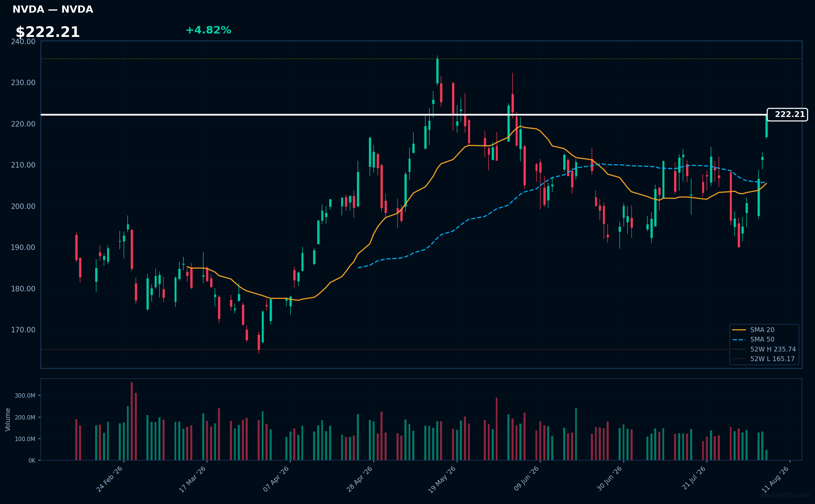
Task: Click the 100.0M volume axis label
Action: pos(25,439)
